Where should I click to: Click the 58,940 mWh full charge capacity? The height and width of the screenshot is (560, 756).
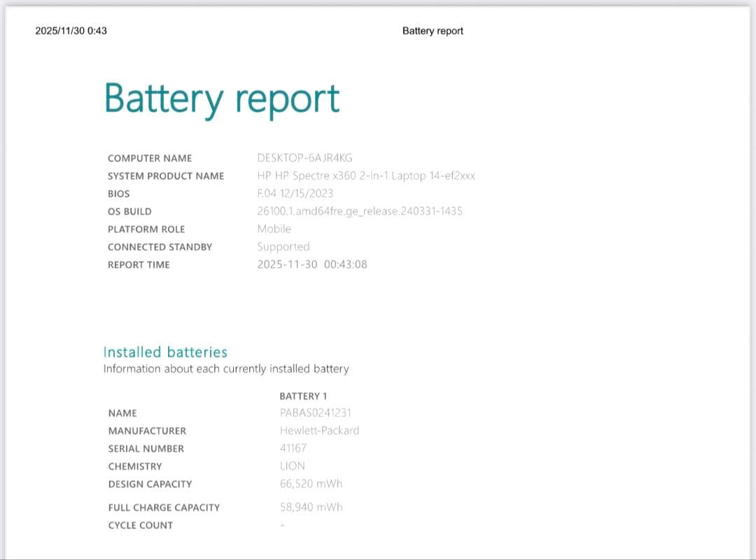click(x=309, y=507)
